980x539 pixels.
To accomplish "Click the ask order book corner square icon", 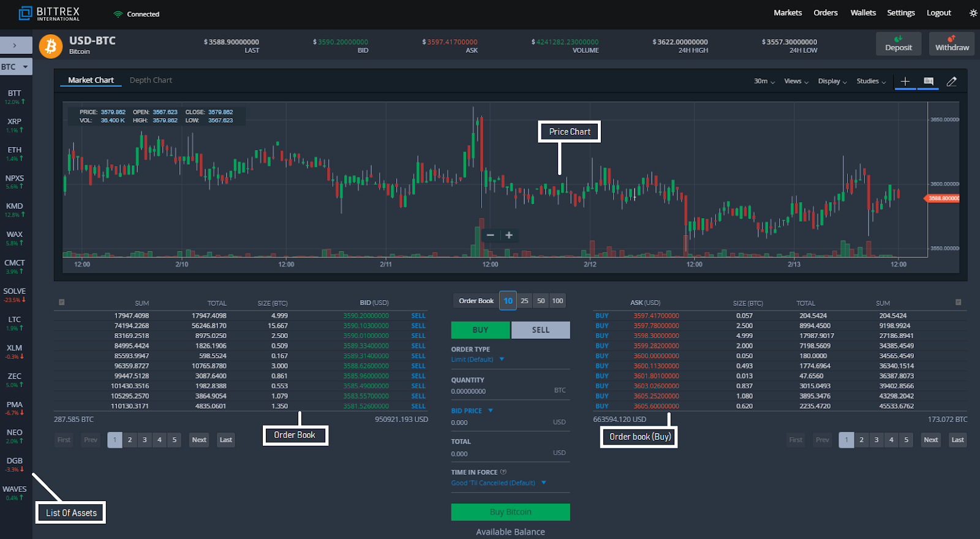I will coord(959,302).
